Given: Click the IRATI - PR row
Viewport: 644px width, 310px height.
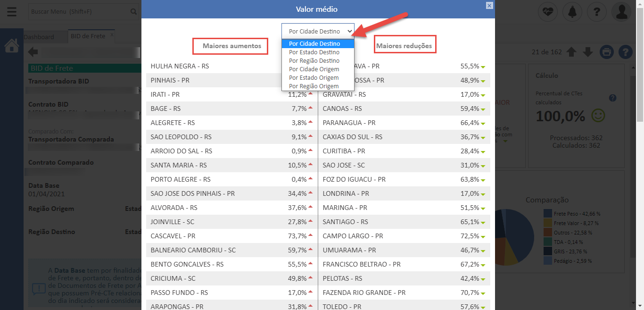Looking at the screenshot, I should click(232, 94).
